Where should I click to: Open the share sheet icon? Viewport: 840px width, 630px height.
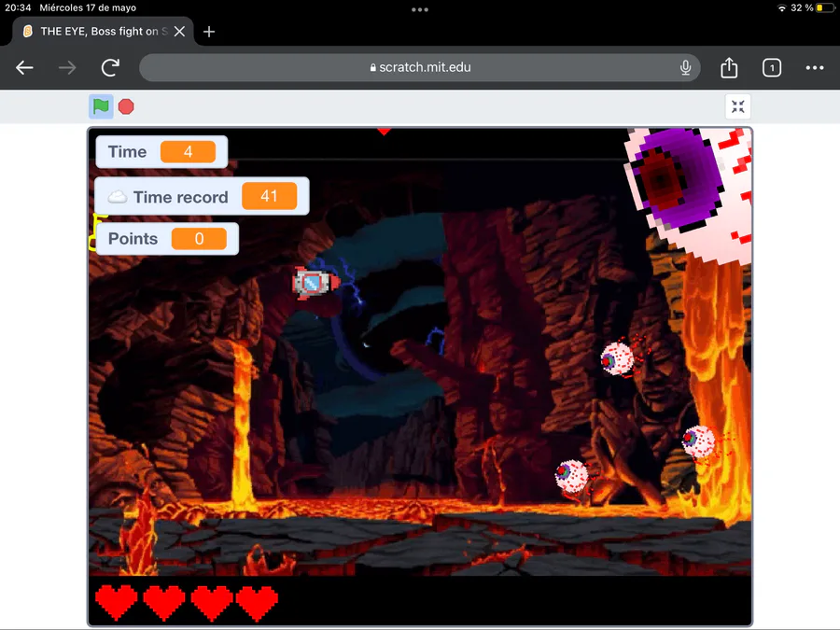[729, 67]
